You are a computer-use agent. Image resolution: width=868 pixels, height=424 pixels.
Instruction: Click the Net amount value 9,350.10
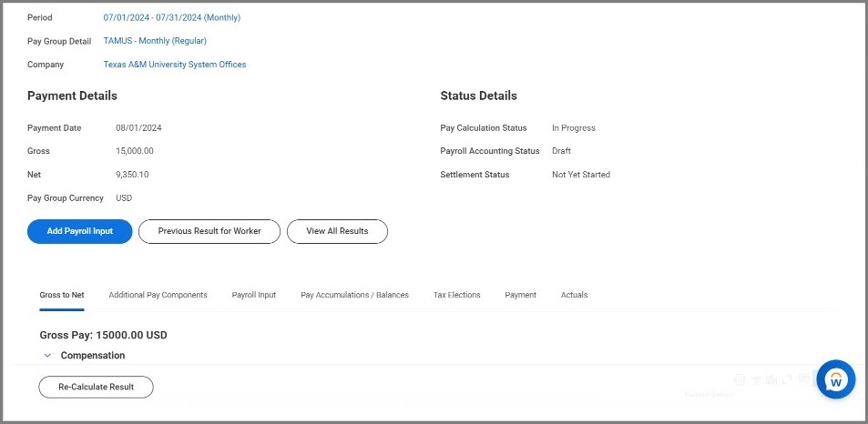pos(132,175)
